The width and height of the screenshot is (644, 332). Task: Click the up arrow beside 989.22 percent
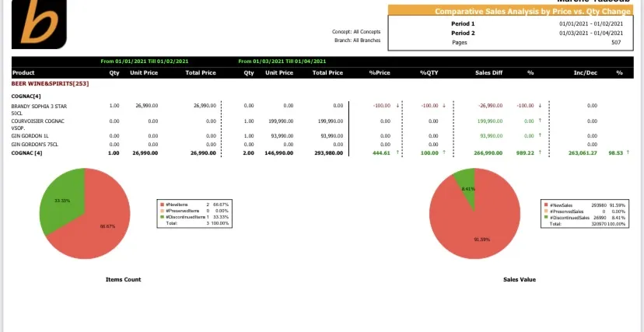coord(540,152)
